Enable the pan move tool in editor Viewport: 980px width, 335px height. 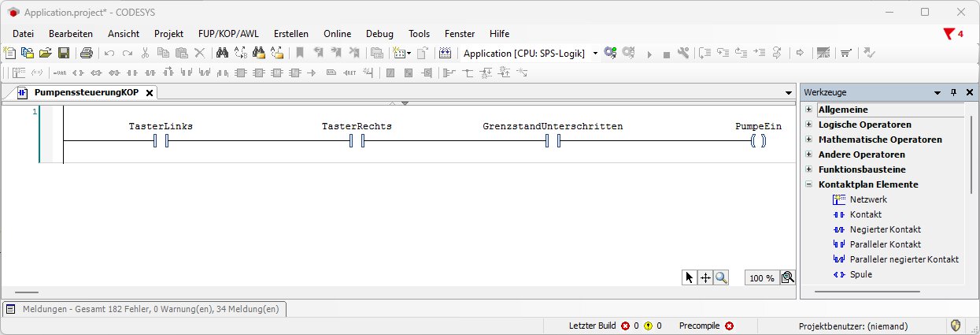(x=705, y=277)
